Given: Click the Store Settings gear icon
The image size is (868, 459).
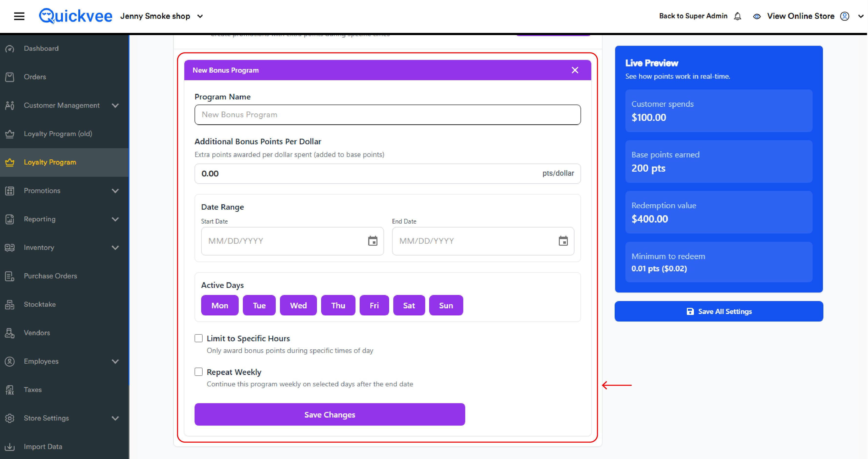Looking at the screenshot, I should [x=10, y=418].
